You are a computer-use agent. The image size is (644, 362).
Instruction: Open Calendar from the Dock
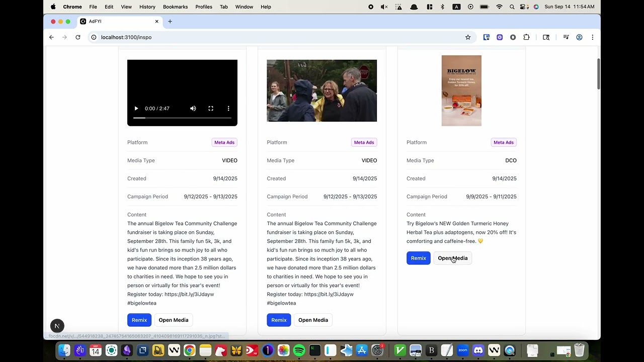[x=96, y=350]
